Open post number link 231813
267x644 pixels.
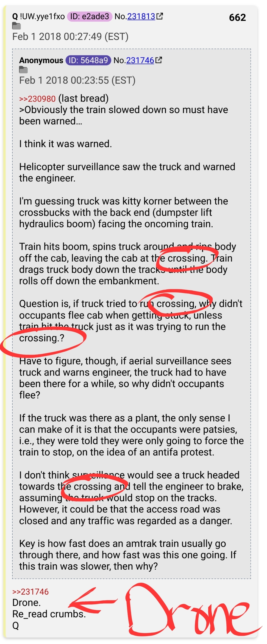point(141,16)
